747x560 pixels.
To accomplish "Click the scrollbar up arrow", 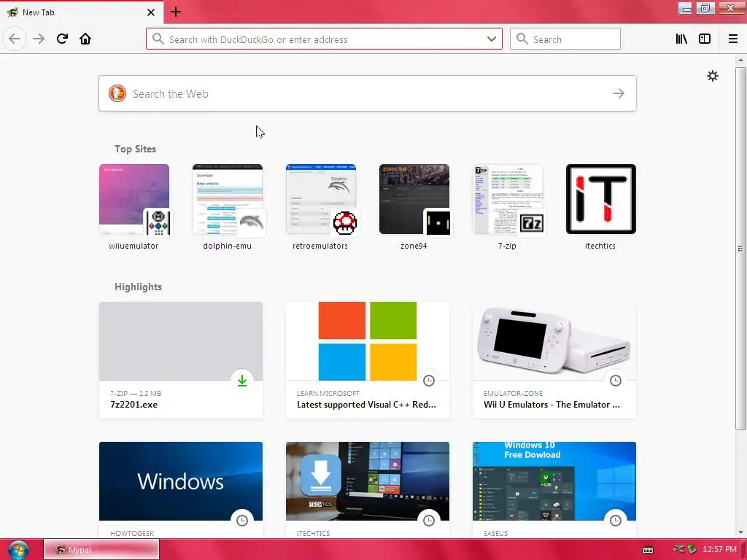I will [740, 60].
